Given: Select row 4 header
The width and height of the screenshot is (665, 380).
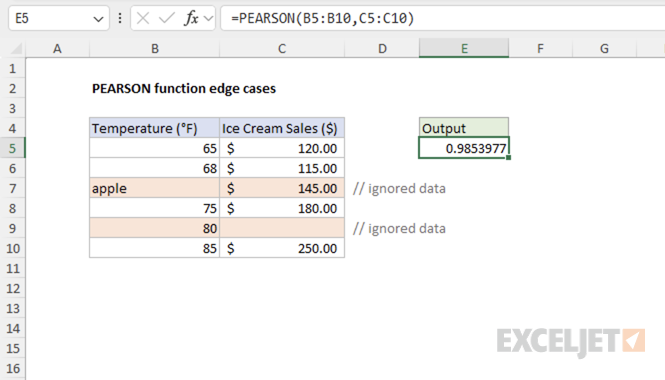Looking at the screenshot, I should pyautogui.click(x=13, y=128).
